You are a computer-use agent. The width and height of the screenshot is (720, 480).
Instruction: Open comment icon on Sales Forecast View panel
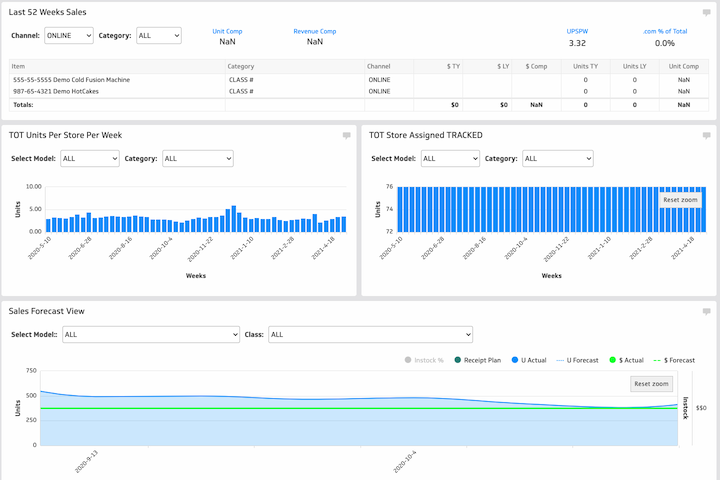707,312
